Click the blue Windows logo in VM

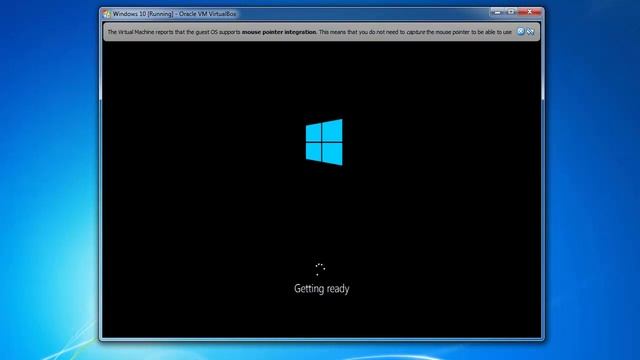tap(324, 142)
